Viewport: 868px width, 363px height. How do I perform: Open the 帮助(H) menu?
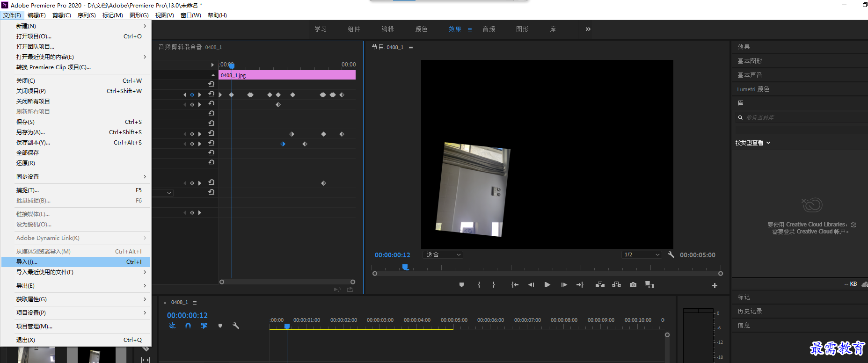217,15
